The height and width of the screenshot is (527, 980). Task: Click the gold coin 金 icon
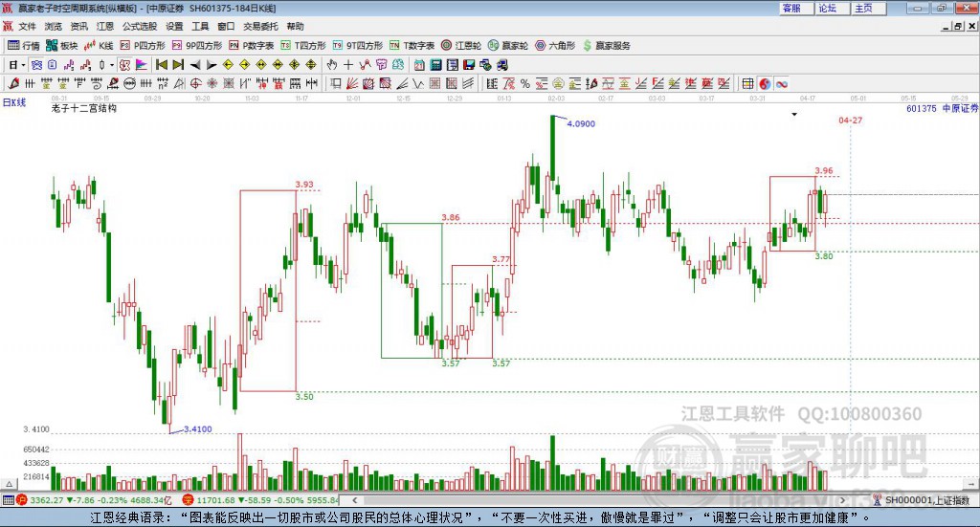(558, 83)
